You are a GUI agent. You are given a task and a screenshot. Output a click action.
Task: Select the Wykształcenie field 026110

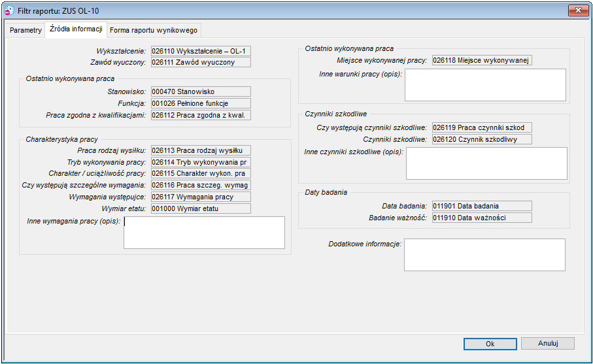(x=201, y=51)
